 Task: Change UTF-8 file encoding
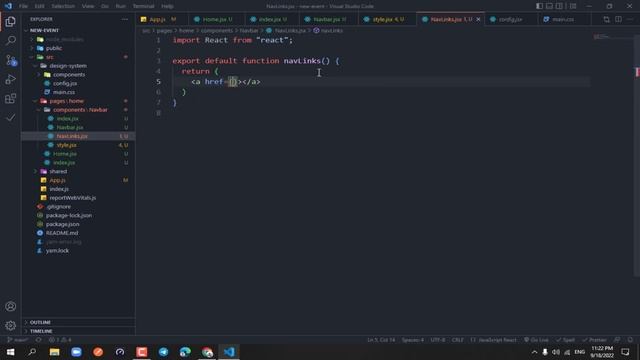438,340
